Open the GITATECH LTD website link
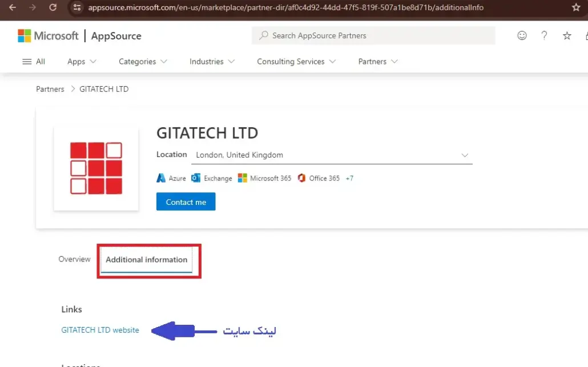 (100, 330)
